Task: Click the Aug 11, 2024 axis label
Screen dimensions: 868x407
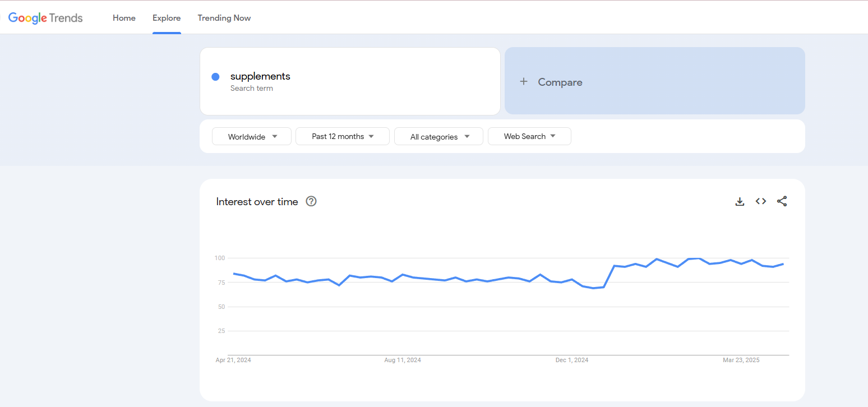Action: click(x=403, y=360)
